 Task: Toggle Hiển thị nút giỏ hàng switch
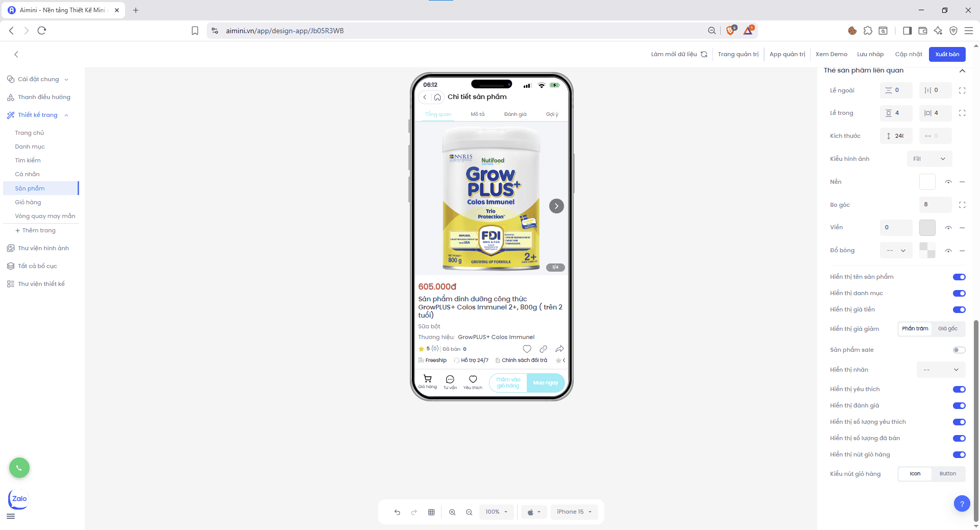click(959, 455)
